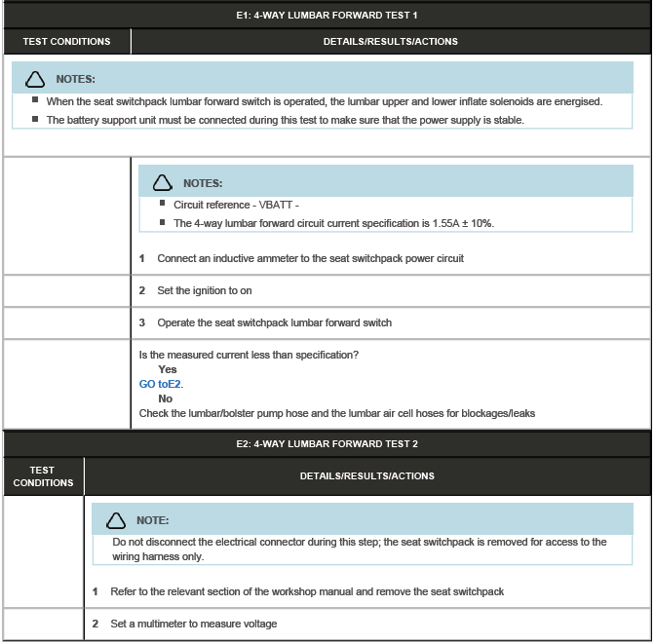Select the E2: 4-Way Lumbar Forward Test 2 heading
Image resolution: width=655 pixels, height=644 pixels.
tap(327, 444)
